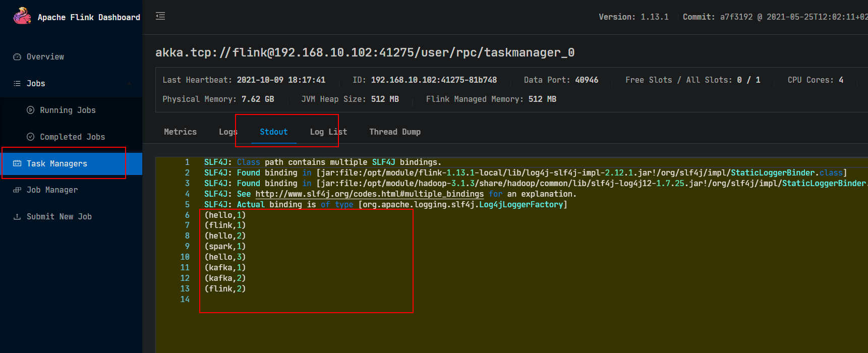Open the slf4j.org multiple_bindings link
This screenshot has height=353, width=868.
(369, 194)
